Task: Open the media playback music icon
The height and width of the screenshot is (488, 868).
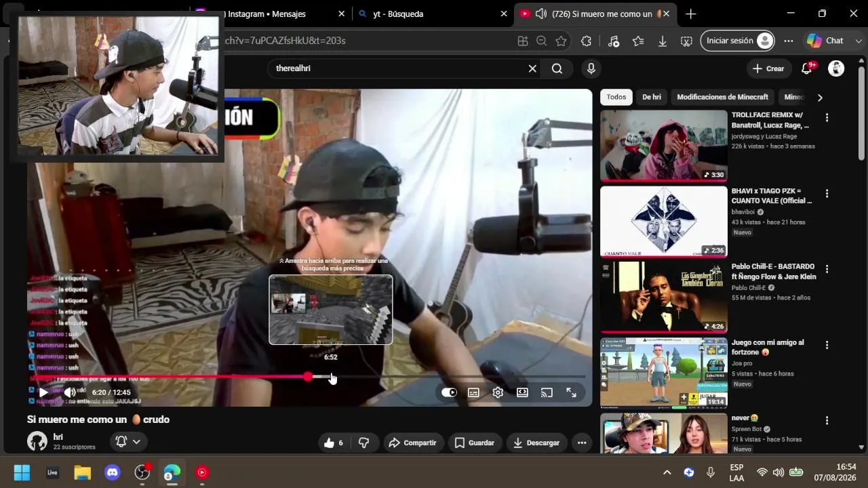Action: pyautogui.click(x=614, y=41)
